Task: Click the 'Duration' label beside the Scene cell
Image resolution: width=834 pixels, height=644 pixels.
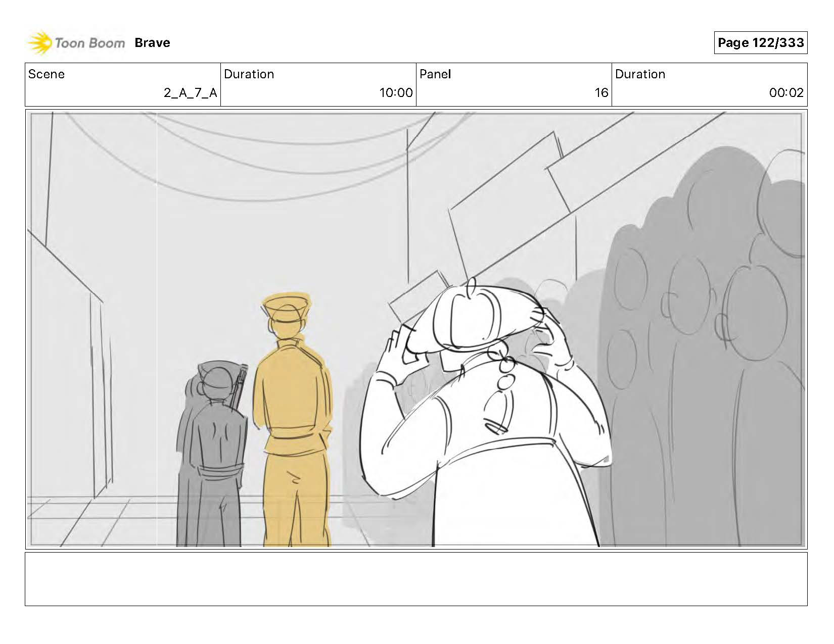Action: [x=249, y=74]
